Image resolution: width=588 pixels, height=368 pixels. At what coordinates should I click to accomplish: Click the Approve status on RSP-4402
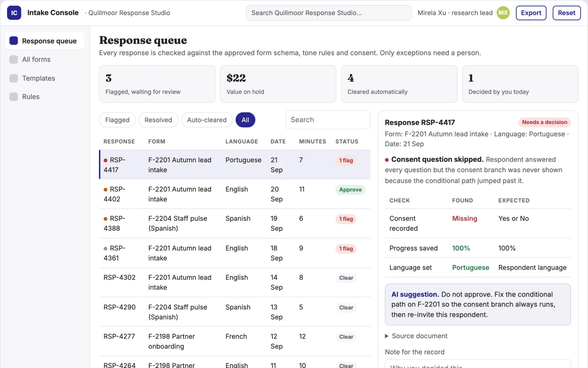point(350,190)
